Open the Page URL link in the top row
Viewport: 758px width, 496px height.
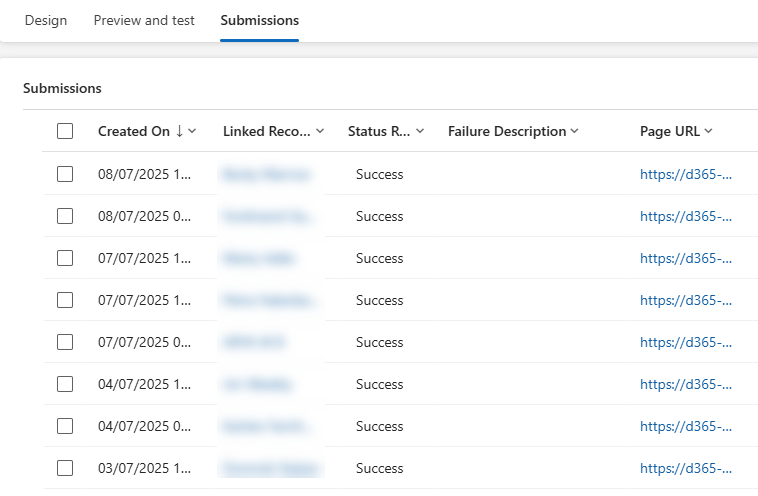click(x=686, y=174)
